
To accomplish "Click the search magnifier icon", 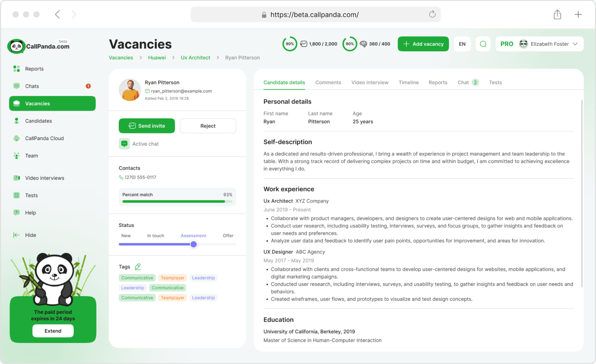I will point(483,44).
